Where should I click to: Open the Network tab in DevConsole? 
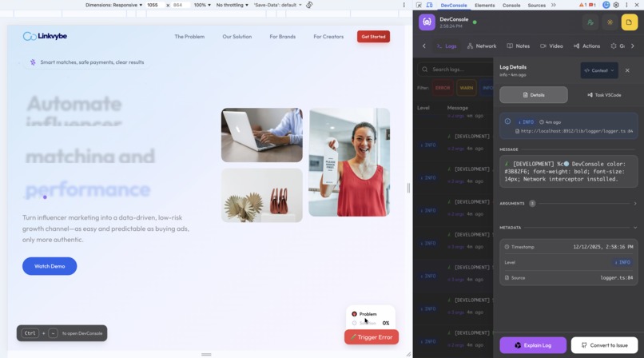pos(482,46)
